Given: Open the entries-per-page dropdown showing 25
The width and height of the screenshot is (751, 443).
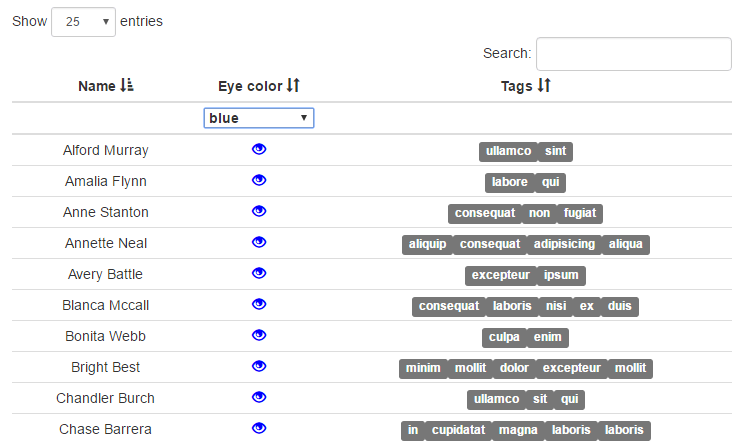Looking at the screenshot, I should click(83, 21).
